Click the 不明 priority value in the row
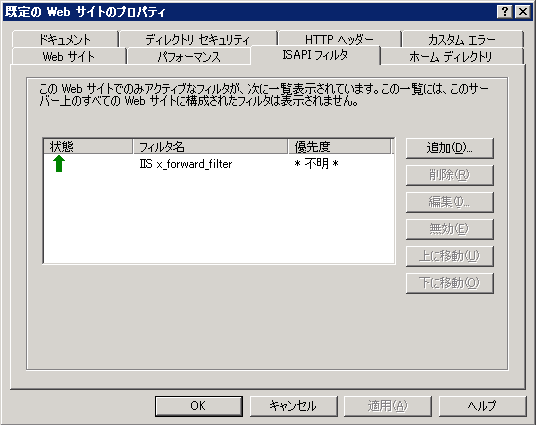Screen dimensions: 536x425 (317, 164)
